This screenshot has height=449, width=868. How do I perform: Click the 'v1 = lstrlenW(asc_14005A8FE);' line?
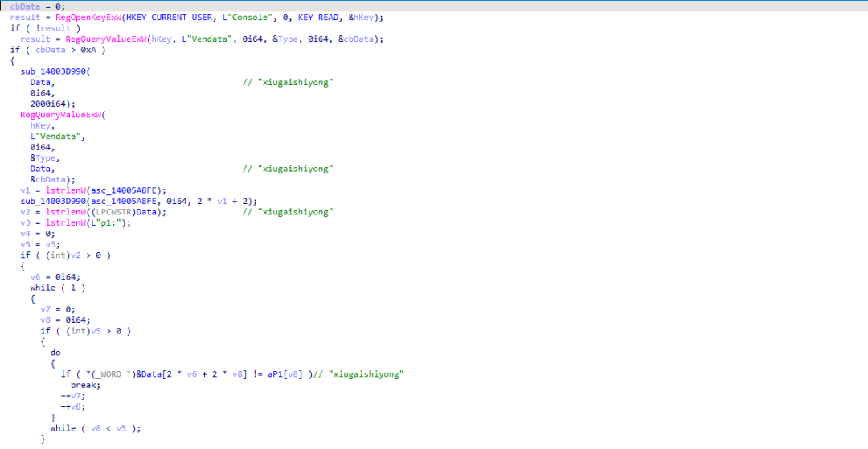pyautogui.click(x=93, y=190)
